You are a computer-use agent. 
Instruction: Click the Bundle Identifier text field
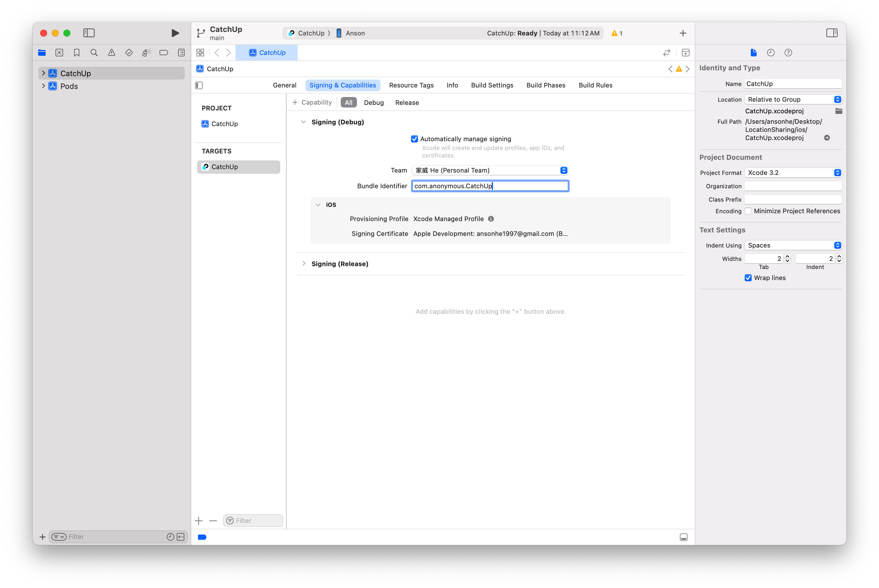490,186
